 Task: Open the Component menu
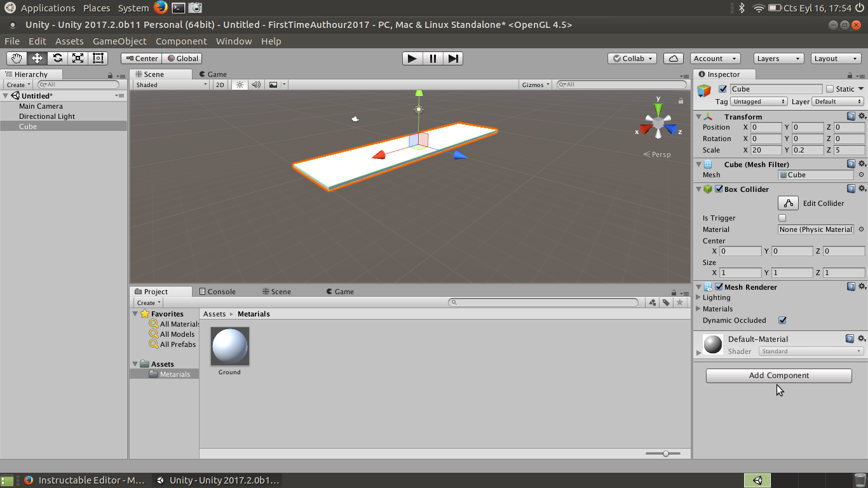point(181,41)
